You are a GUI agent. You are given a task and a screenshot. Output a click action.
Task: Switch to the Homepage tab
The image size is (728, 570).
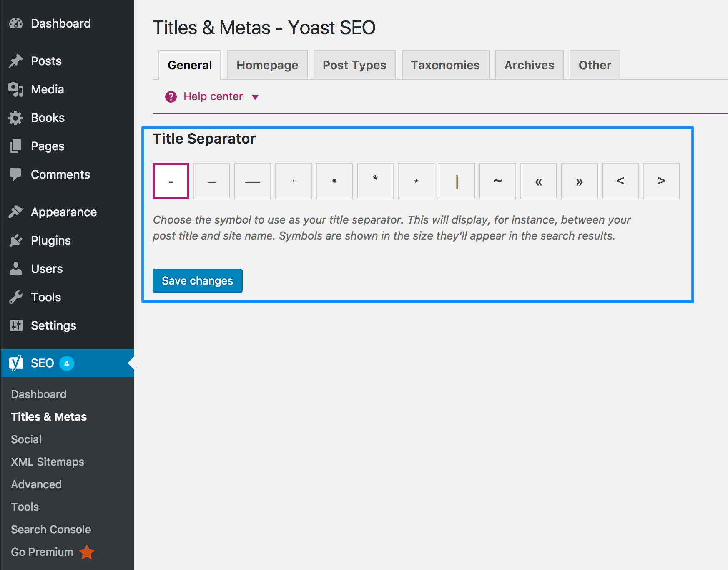point(267,65)
